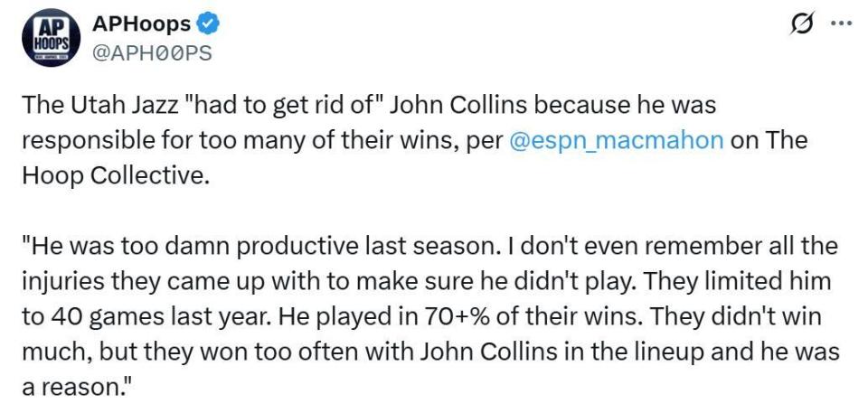Click the APHoops display name

[142, 24]
